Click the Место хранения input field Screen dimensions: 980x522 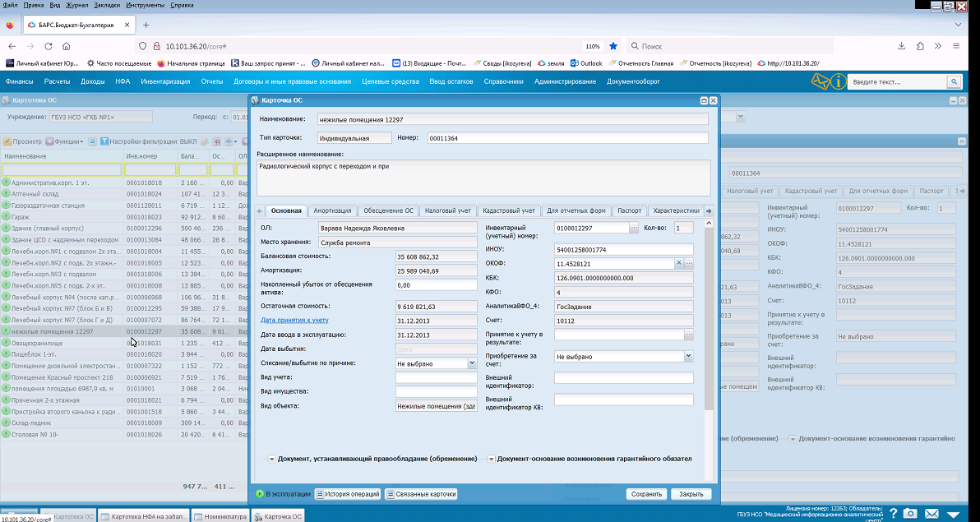(x=397, y=243)
